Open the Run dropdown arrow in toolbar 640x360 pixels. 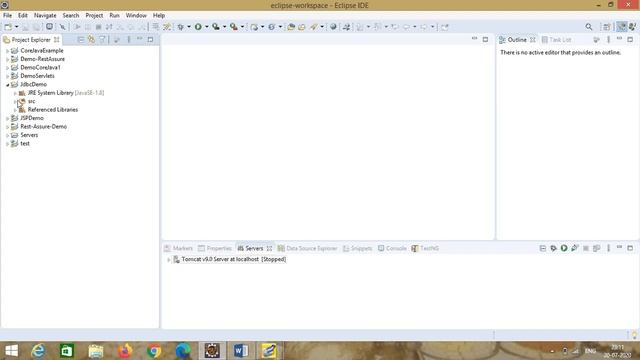(x=207, y=27)
